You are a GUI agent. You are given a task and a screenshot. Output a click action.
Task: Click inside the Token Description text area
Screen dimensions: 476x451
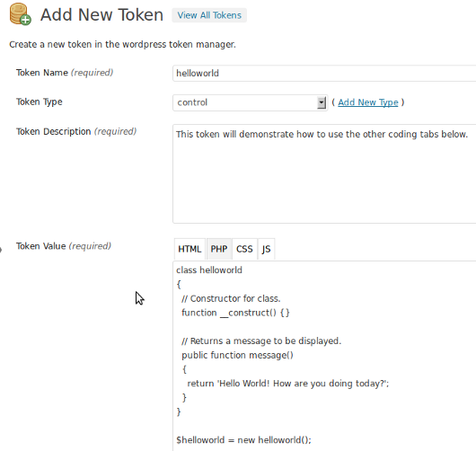(x=324, y=173)
